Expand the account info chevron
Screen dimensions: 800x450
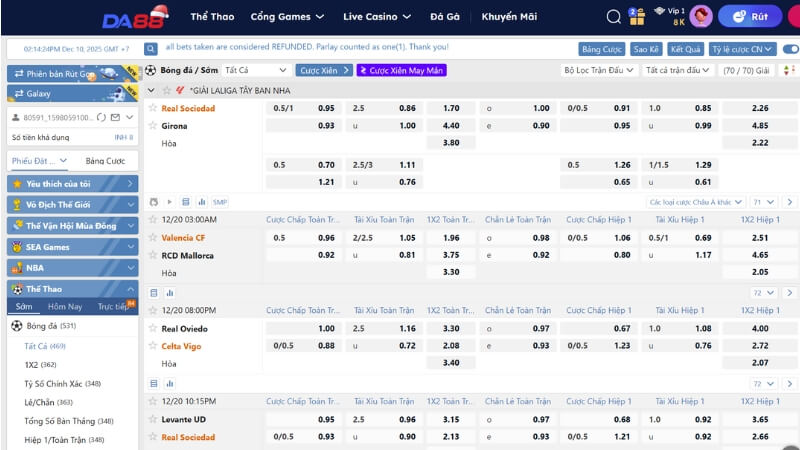[x=130, y=117]
